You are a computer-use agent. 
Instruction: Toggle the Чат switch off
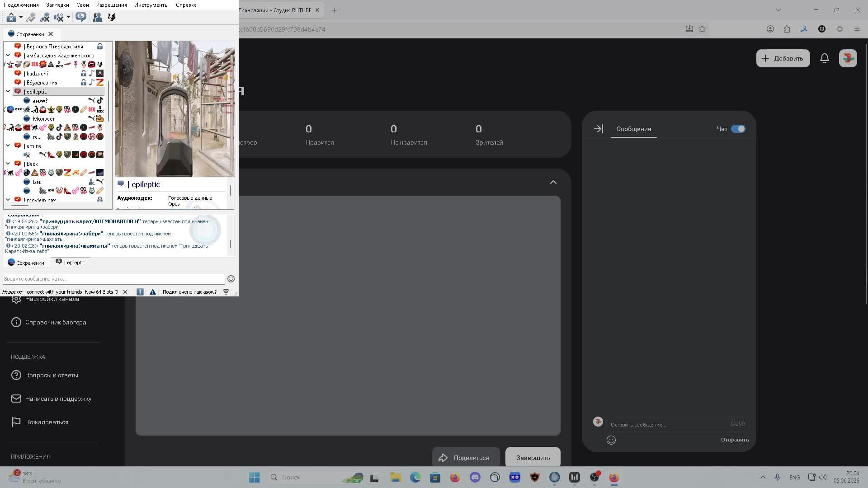point(738,129)
